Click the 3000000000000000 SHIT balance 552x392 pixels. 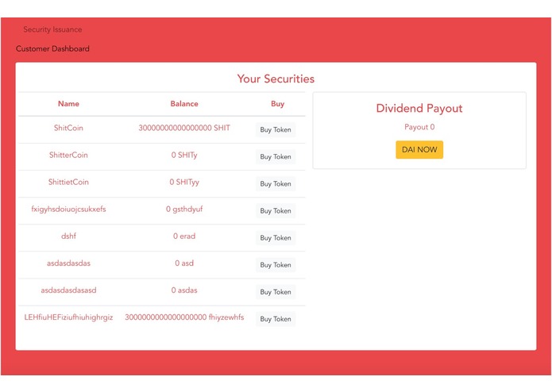[x=184, y=128]
